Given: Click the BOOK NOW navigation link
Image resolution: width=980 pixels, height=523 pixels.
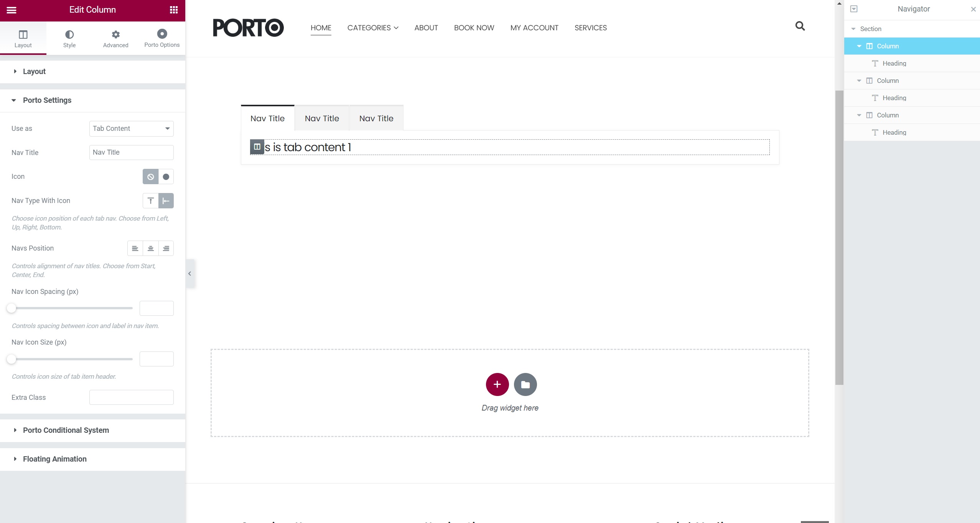Looking at the screenshot, I should coord(474,28).
